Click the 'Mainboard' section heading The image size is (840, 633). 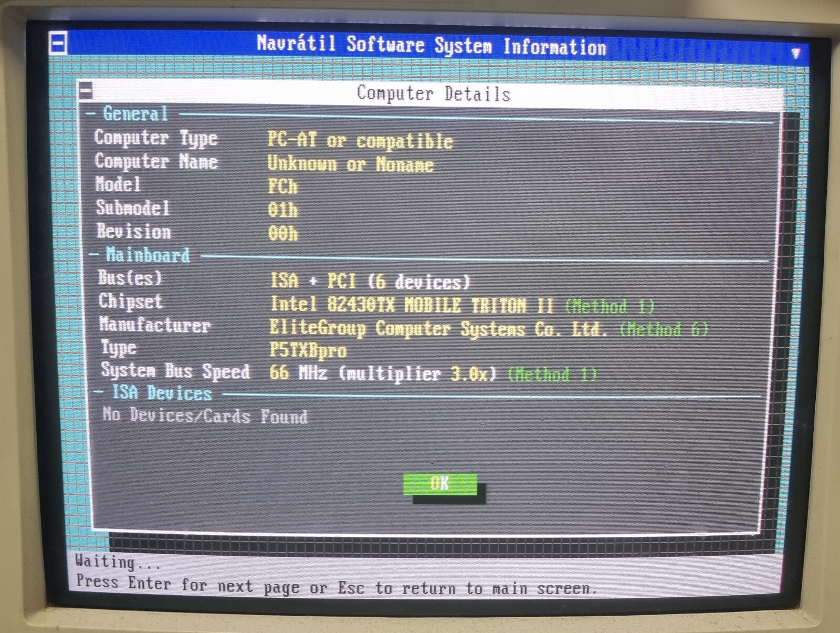coord(148,255)
